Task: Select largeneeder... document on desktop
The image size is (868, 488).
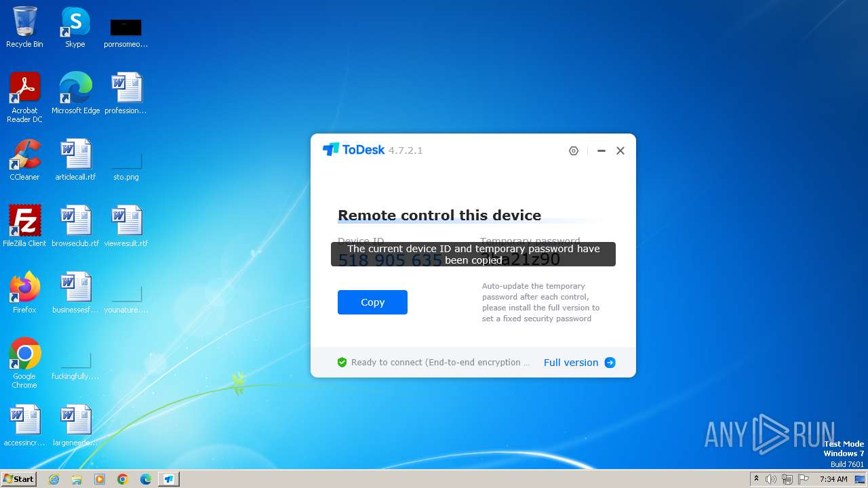Action: tap(75, 426)
